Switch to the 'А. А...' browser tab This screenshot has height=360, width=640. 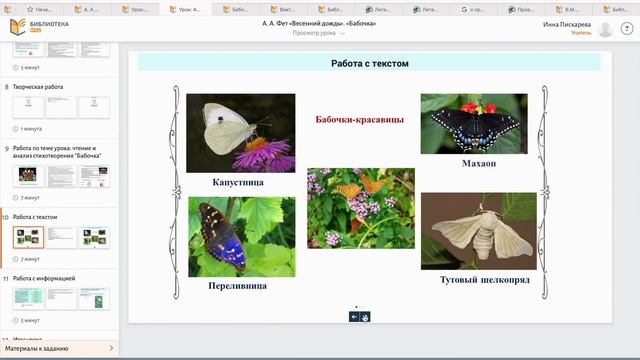tap(87, 9)
